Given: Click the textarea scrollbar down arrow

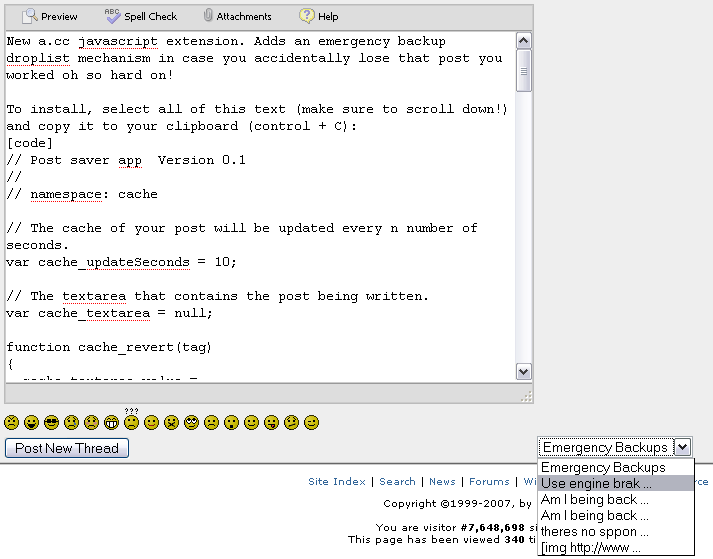Looking at the screenshot, I should click(524, 371).
